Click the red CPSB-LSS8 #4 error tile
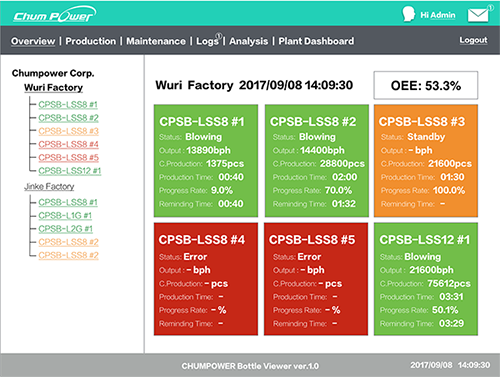 pyautogui.click(x=206, y=279)
